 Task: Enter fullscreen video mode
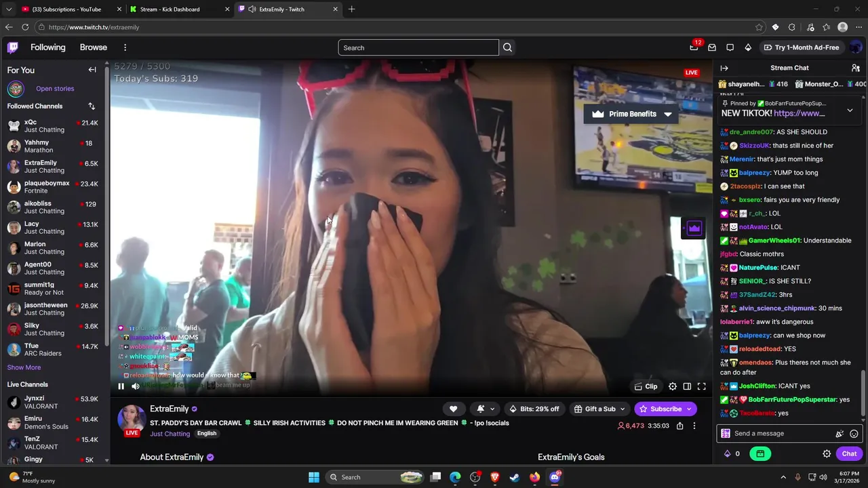click(x=702, y=386)
